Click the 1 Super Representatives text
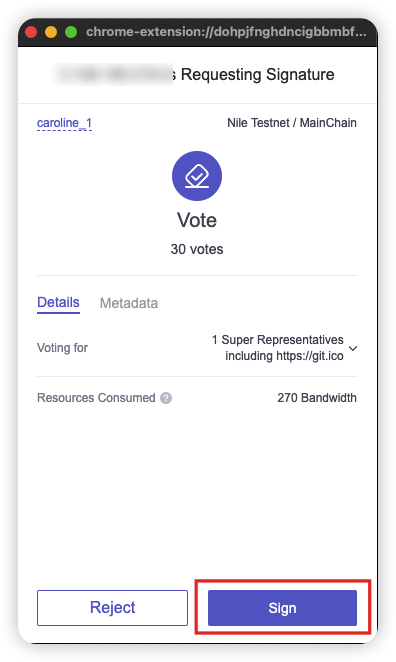Screen dimensions: 396x662 (x=278, y=340)
